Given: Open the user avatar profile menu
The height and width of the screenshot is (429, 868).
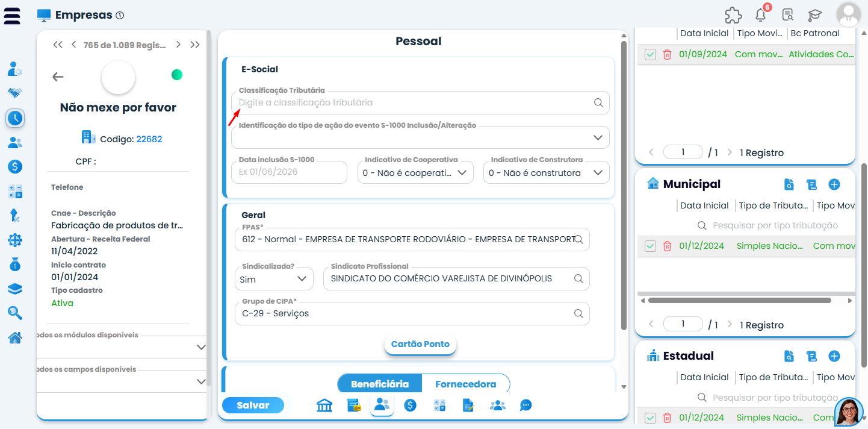Looking at the screenshot, I should 849,15.
